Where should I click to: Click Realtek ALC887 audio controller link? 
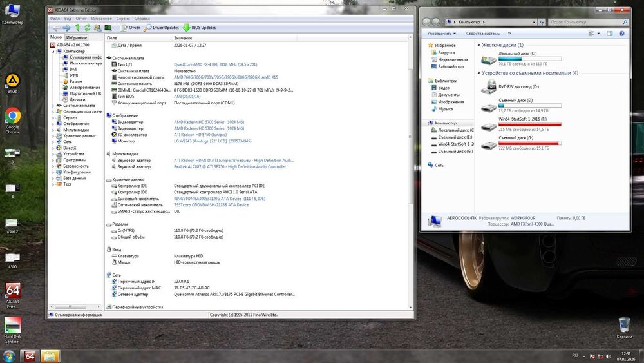pyautogui.click(x=230, y=167)
